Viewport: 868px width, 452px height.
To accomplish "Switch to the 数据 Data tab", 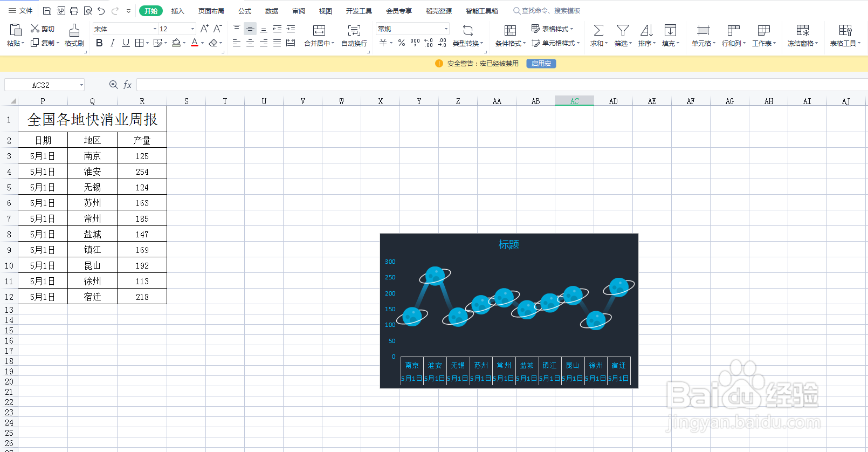I will point(272,11).
